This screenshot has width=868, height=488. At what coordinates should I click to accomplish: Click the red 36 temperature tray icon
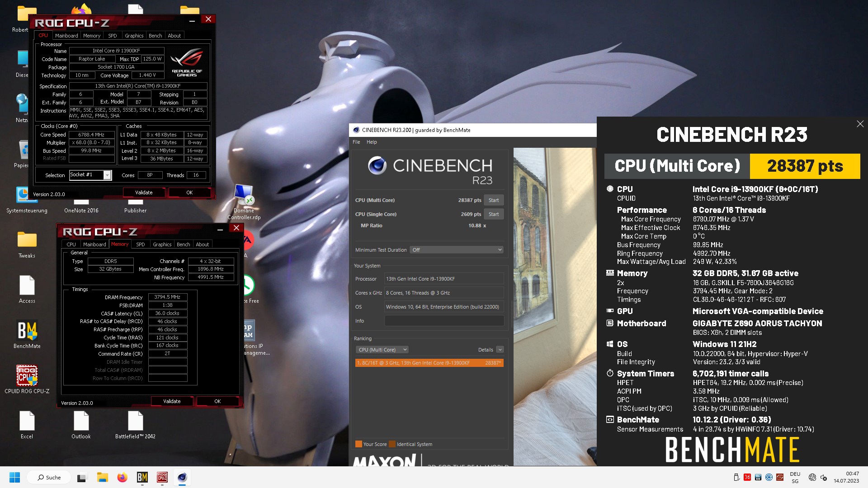pyautogui.click(x=747, y=477)
